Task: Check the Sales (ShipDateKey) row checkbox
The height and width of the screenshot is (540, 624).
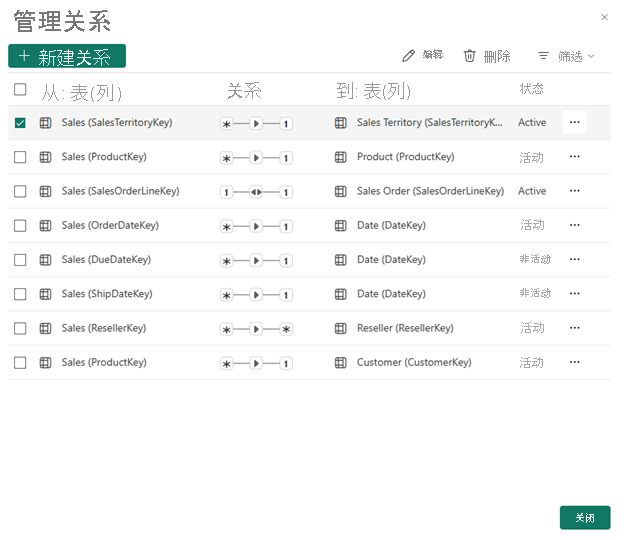Action: [x=20, y=294]
